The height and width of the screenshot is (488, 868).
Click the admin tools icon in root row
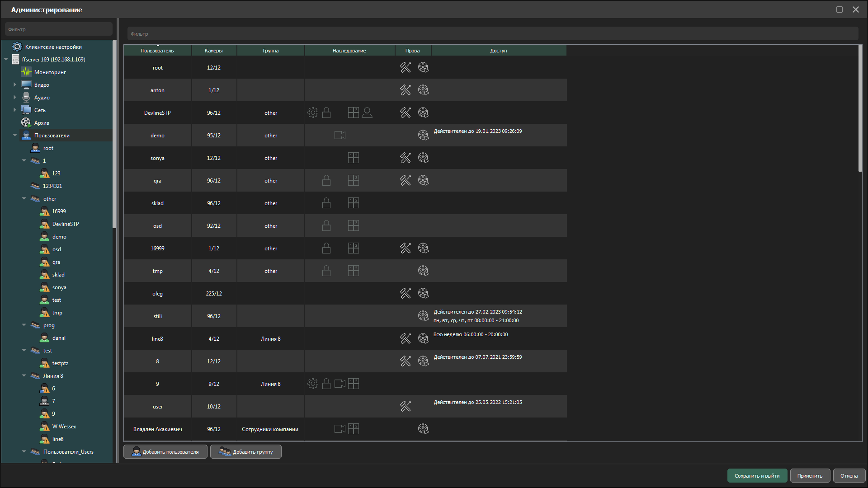pyautogui.click(x=405, y=67)
